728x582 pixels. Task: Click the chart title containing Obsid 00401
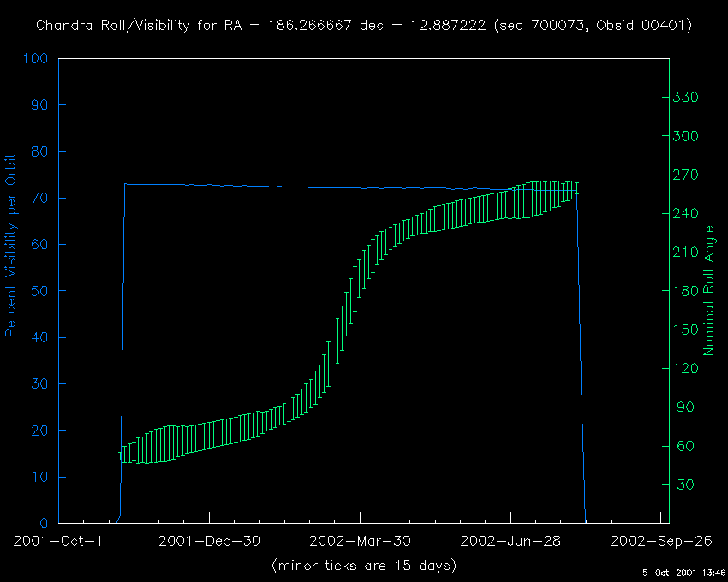pos(364,26)
